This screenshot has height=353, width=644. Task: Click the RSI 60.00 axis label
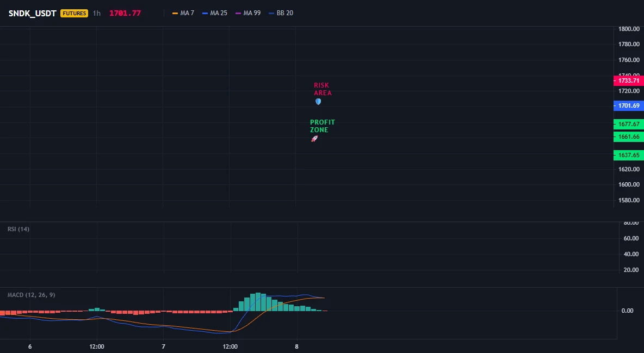tap(631, 238)
